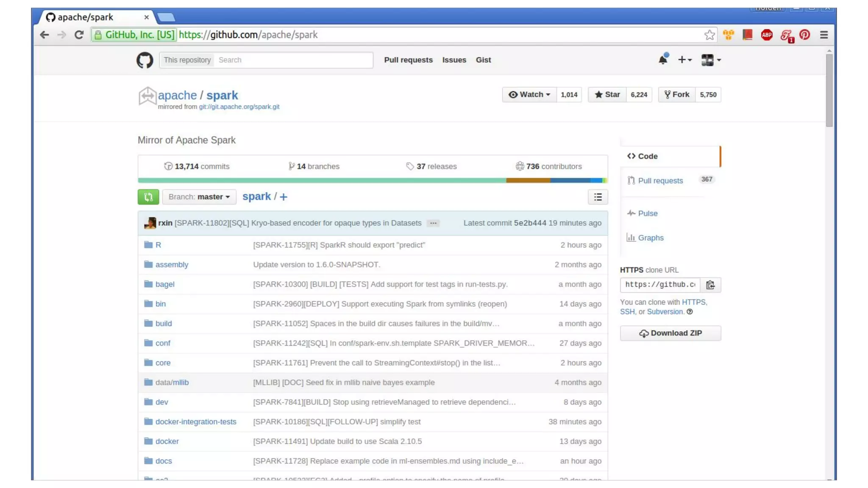Viewport: 868px width, 488px height.
Task: Open the 14 branches link
Action: (314, 166)
